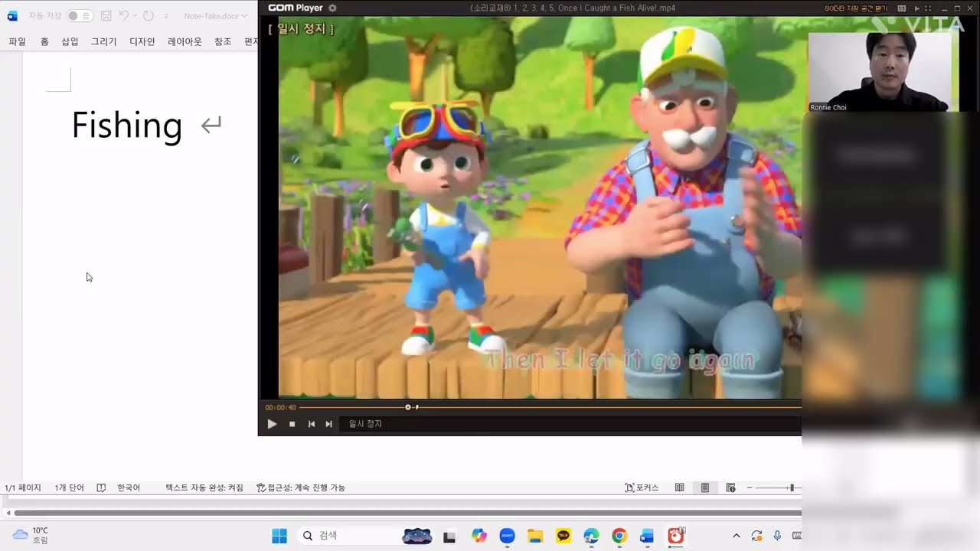
Task: Click the accessibility (접근성) status indicator
Action: 301,487
